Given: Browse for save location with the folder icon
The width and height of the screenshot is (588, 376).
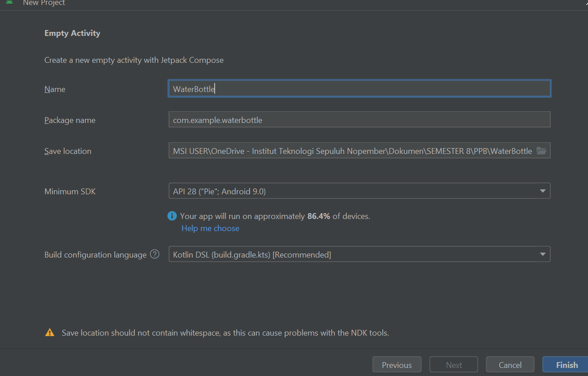Looking at the screenshot, I should point(541,151).
